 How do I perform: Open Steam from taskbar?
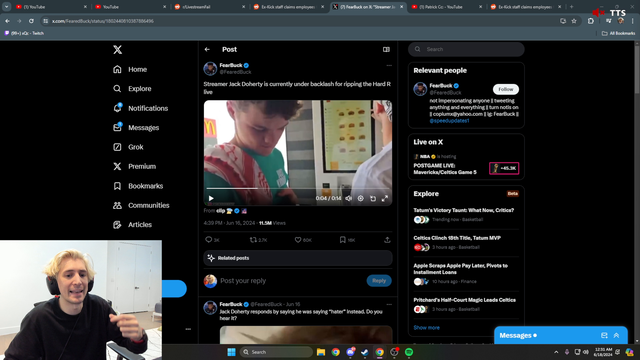365,352
